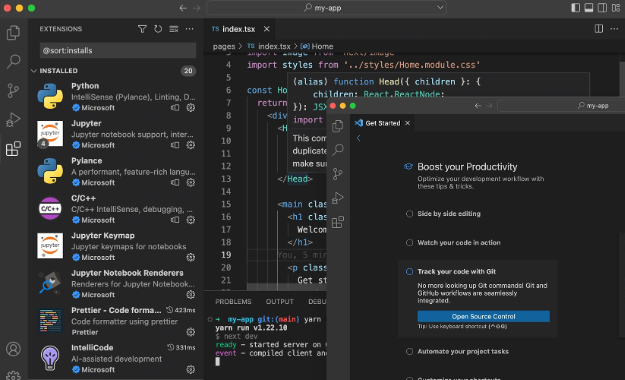Switch to OUTPUT panel tab
This screenshot has height=380, width=625.
(280, 301)
